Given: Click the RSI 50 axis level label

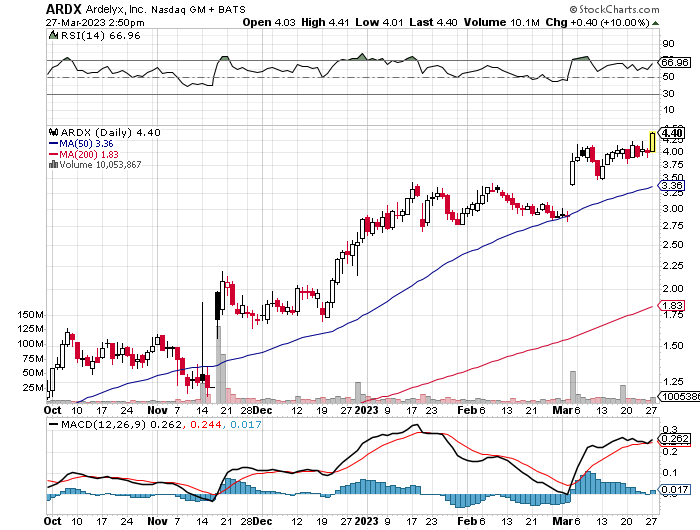Looking at the screenshot, I should [x=668, y=77].
